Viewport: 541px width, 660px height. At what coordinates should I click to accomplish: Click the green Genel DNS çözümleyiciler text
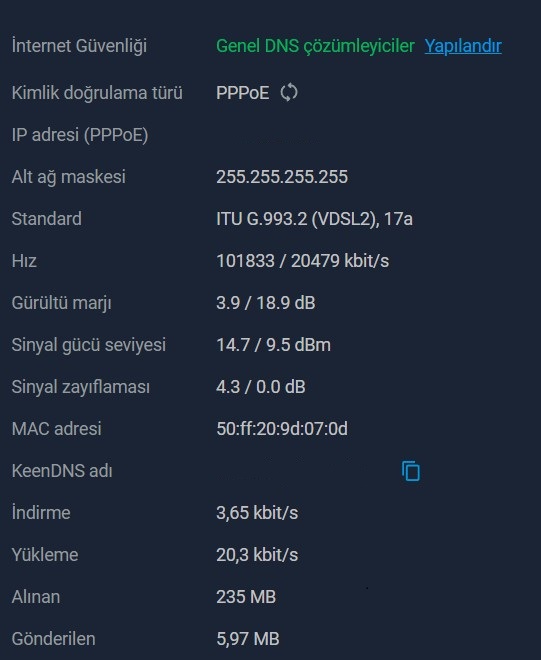(315, 46)
